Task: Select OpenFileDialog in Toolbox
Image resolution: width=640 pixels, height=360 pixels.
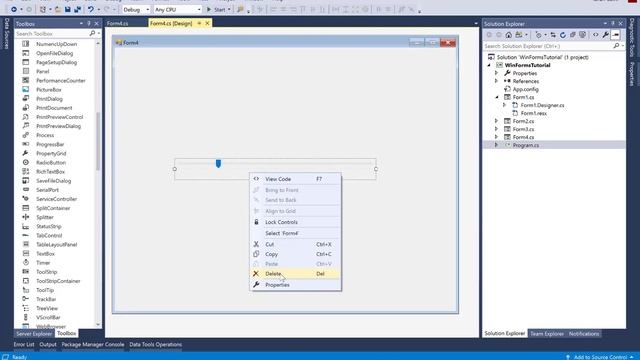Action: (55, 53)
